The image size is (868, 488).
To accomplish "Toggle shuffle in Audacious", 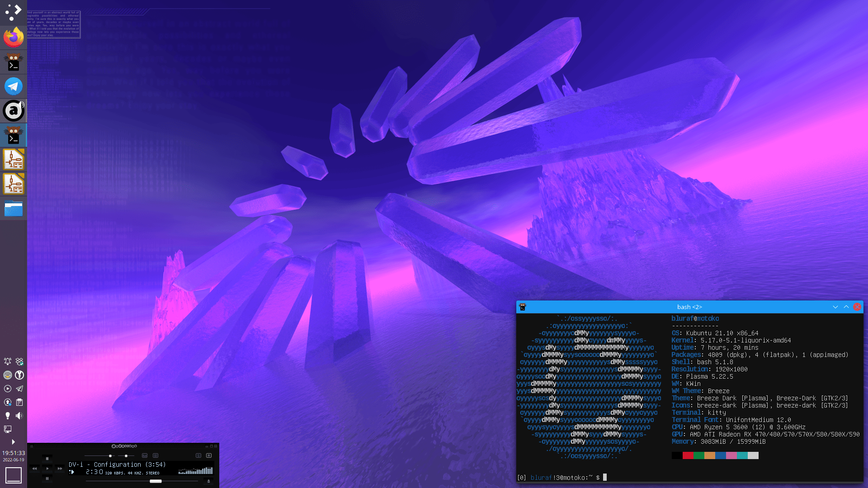I will (x=198, y=455).
